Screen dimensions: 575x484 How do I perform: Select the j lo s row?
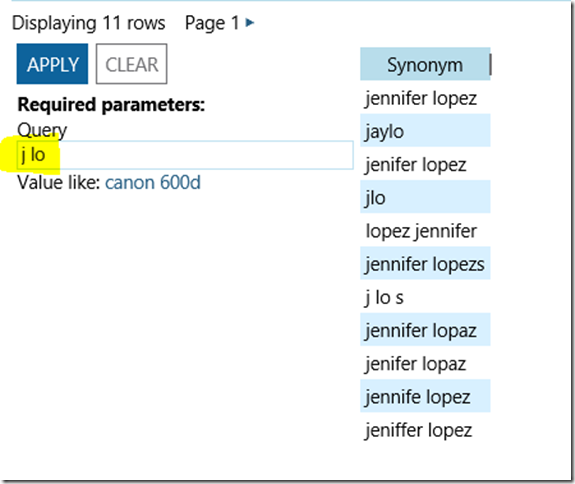pos(425,296)
